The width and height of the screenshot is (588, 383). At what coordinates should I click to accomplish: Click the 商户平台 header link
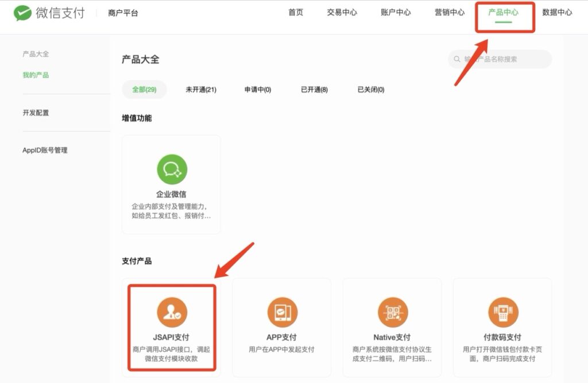click(x=123, y=13)
